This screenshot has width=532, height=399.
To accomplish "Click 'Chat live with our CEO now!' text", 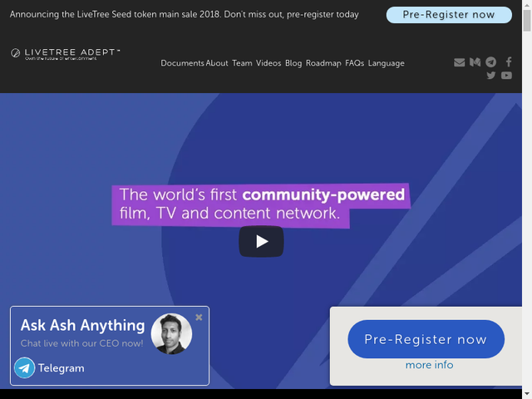I will 81,343.
